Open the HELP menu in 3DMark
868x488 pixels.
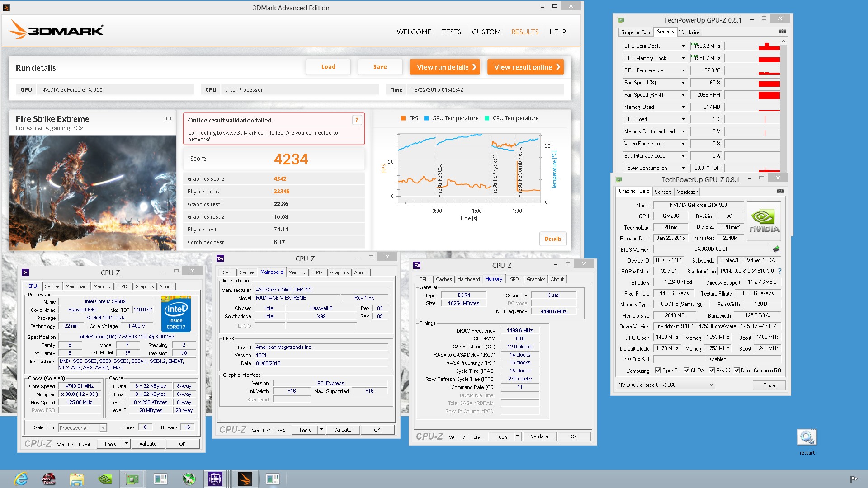tap(557, 32)
